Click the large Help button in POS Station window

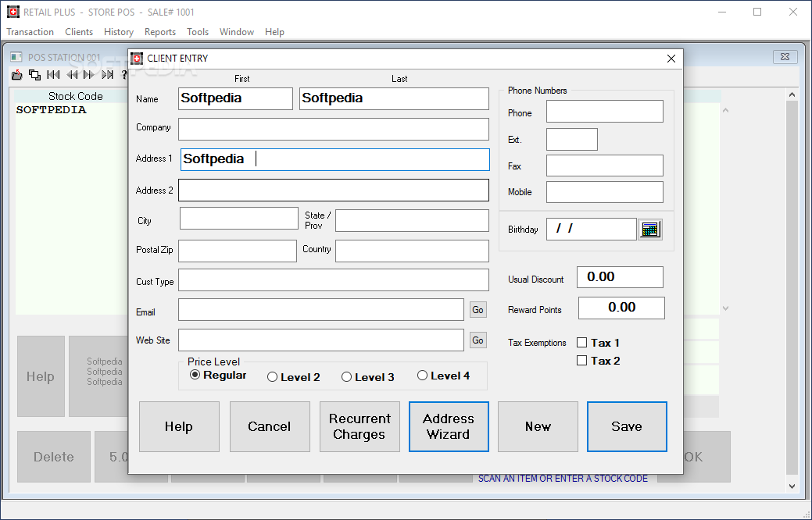point(41,376)
